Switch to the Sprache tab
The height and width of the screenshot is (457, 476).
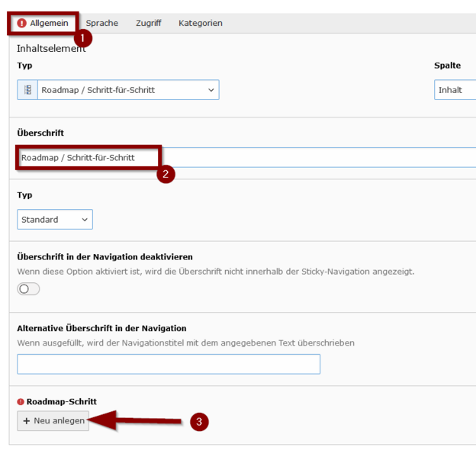tap(101, 23)
